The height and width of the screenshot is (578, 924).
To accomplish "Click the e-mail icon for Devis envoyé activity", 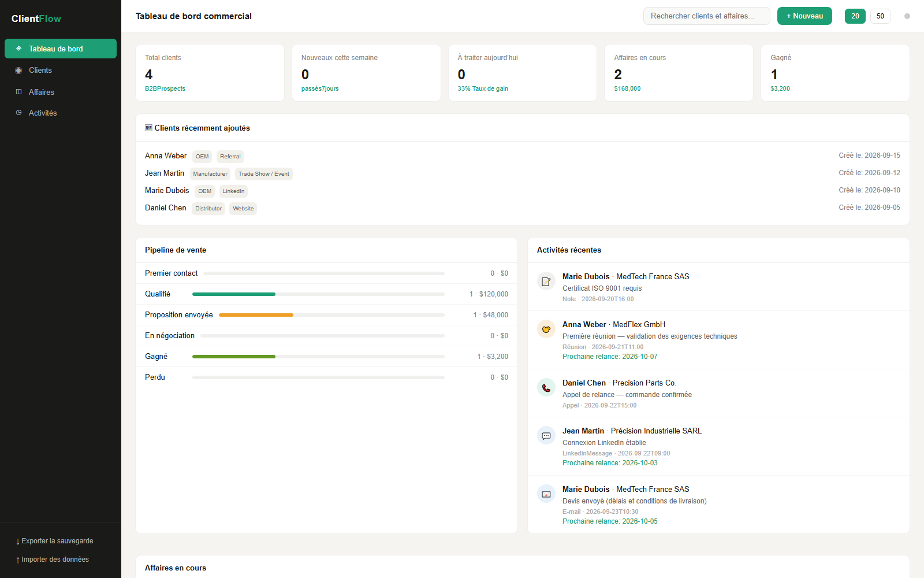I will (x=546, y=494).
